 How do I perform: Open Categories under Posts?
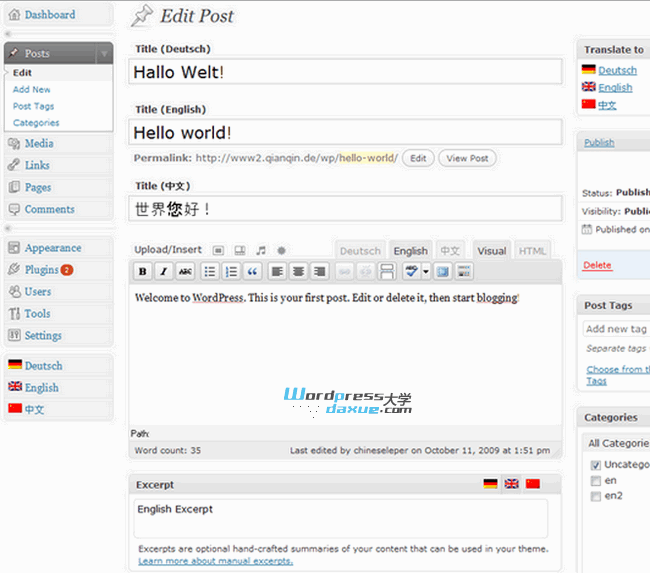coord(36,123)
